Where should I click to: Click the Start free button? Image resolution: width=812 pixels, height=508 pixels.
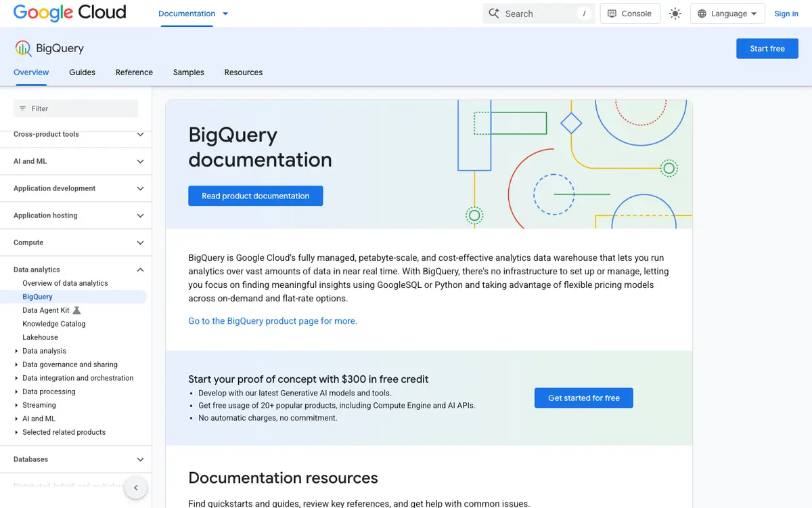click(x=767, y=48)
